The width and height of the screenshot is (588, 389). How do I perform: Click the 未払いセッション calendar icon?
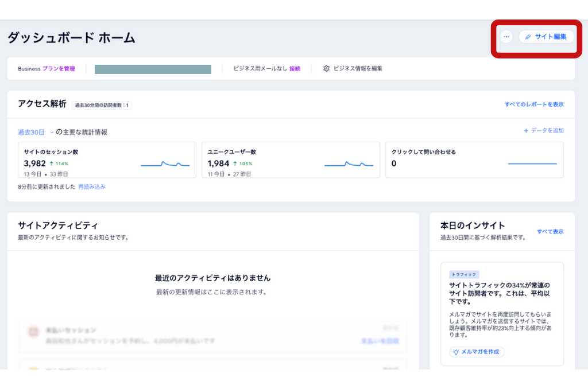[x=33, y=332]
